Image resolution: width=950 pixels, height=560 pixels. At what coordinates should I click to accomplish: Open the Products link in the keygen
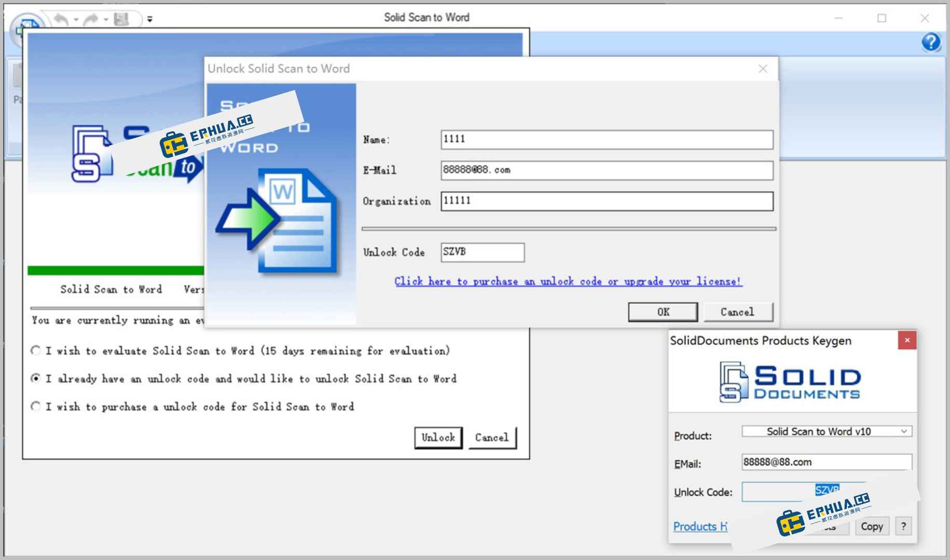700,527
